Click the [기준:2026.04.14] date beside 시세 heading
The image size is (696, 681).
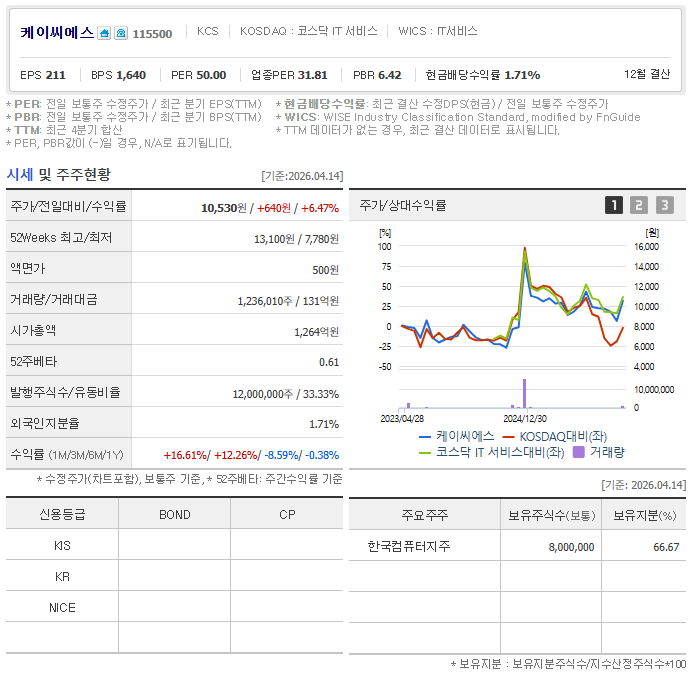pyautogui.click(x=302, y=176)
